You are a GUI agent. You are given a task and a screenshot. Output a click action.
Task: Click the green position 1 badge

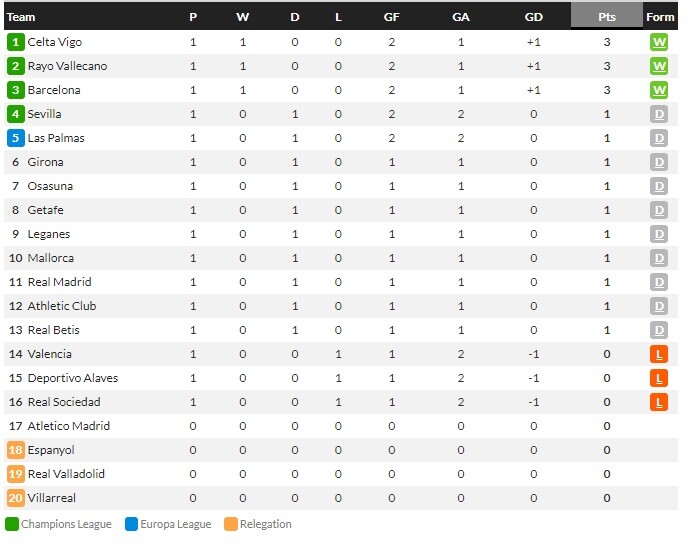click(15, 42)
